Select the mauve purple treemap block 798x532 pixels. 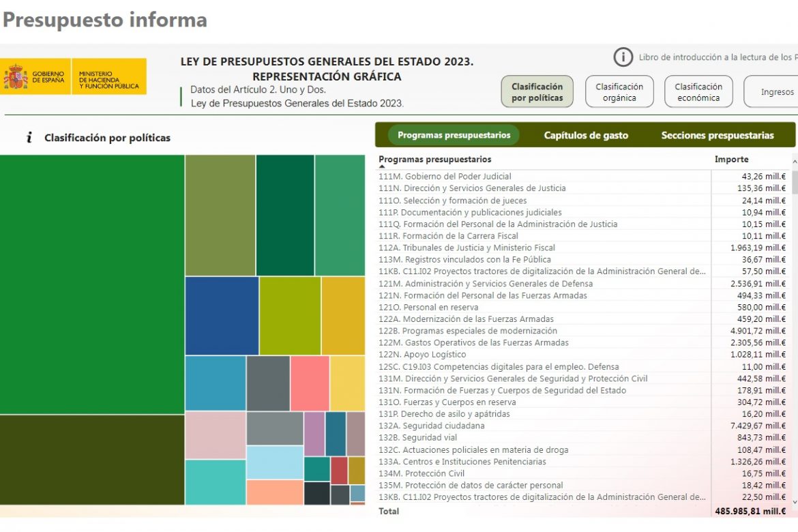(x=314, y=434)
